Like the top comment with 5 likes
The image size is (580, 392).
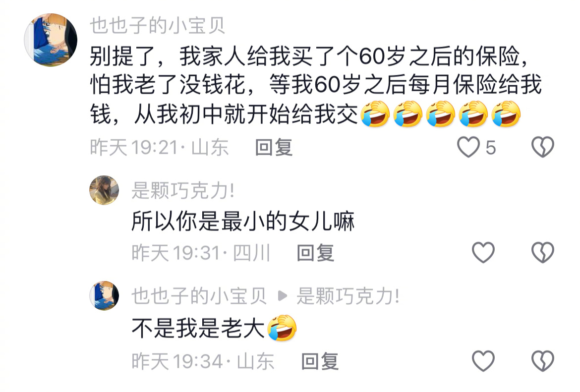click(468, 147)
